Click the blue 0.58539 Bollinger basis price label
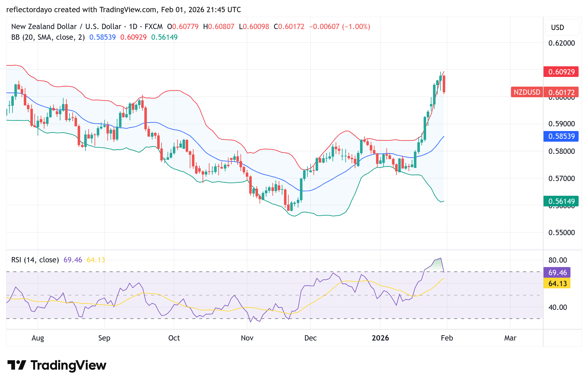Screen dimensions: 588x384 (x=561, y=136)
